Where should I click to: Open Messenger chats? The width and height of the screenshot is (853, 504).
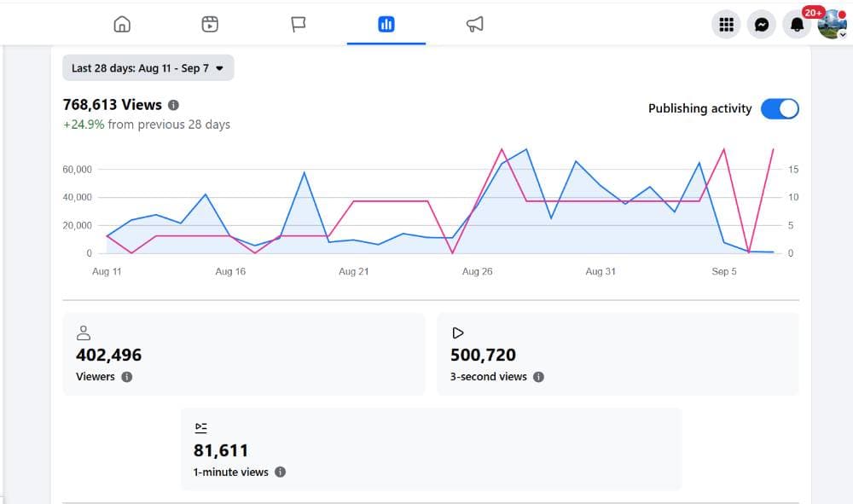[762, 25]
